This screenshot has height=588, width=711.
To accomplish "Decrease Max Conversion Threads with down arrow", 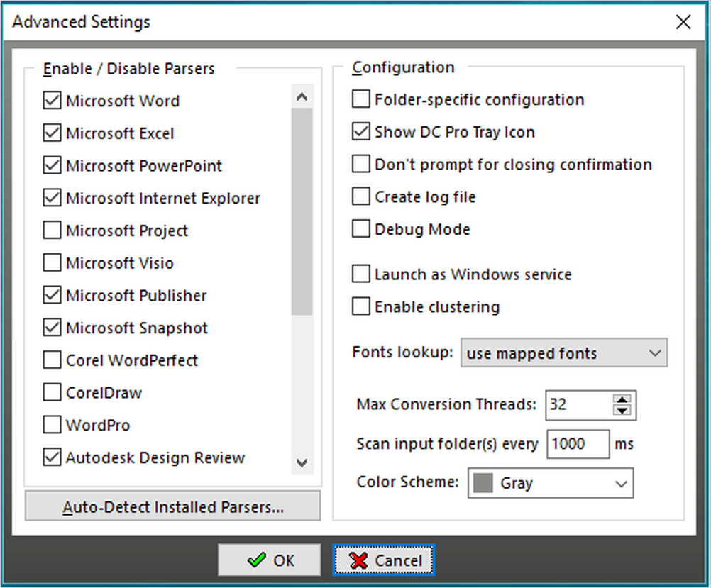I will (x=622, y=410).
